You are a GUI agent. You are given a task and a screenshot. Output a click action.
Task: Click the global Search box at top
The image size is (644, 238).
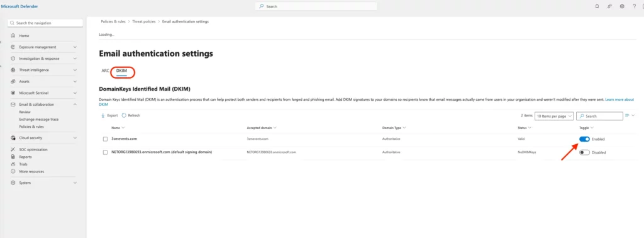point(316,6)
